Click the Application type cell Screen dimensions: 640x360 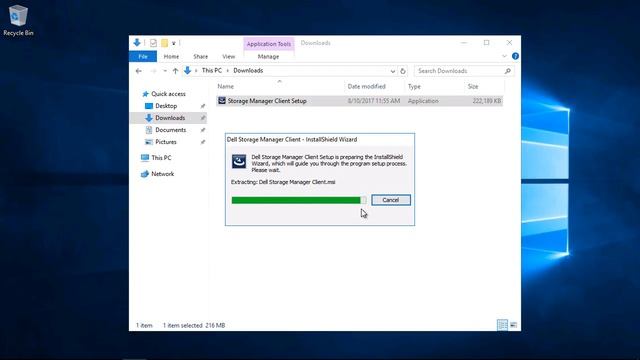pos(423,101)
